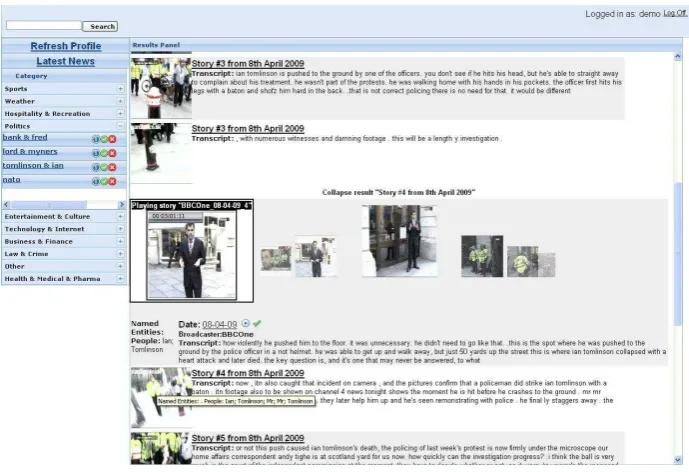This screenshot has height=472, width=689.
Task: Delete the nato topic with red X
Action: pyautogui.click(x=112, y=182)
